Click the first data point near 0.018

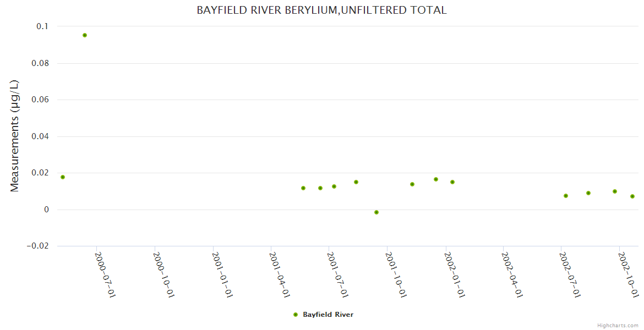[63, 177]
